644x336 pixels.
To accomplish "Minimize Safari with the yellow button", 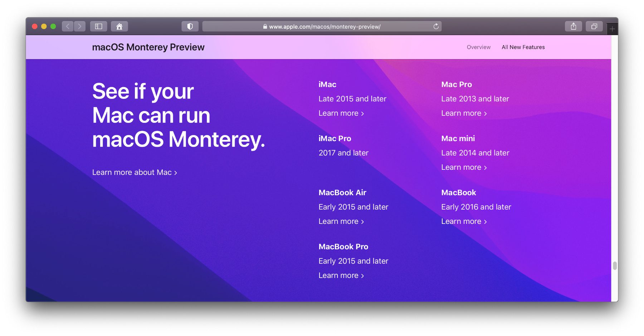I will click(44, 27).
